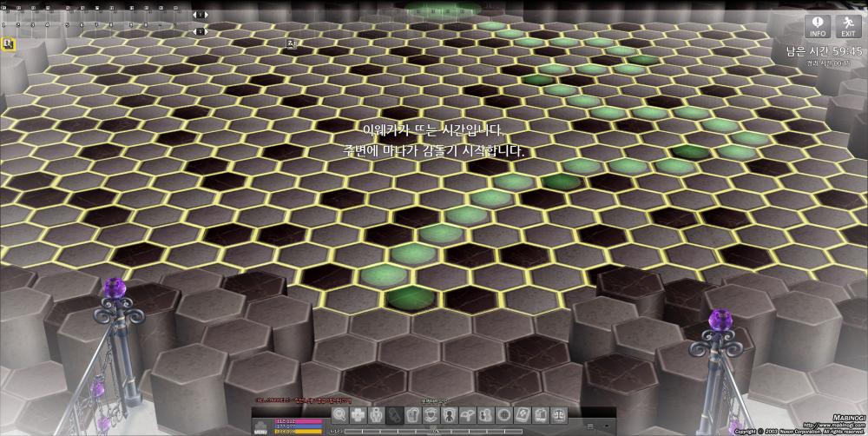Viewport: 868px width, 436px height.
Task: Open the main MENU button
Action: click(260, 426)
